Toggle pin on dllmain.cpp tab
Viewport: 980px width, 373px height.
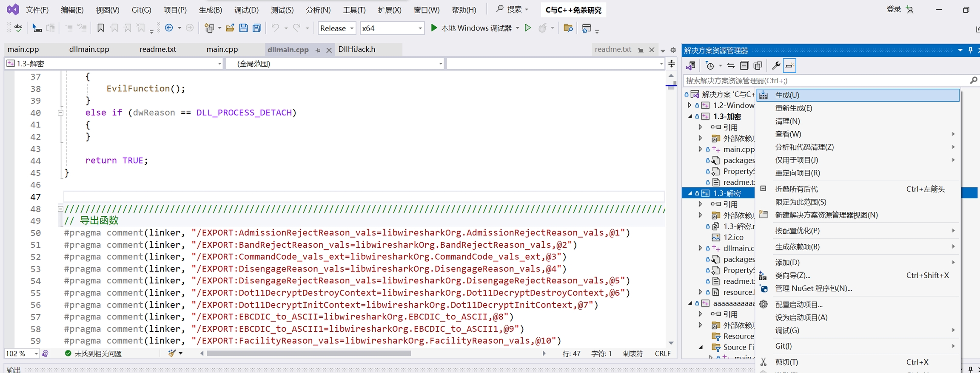click(x=318, y=50)
